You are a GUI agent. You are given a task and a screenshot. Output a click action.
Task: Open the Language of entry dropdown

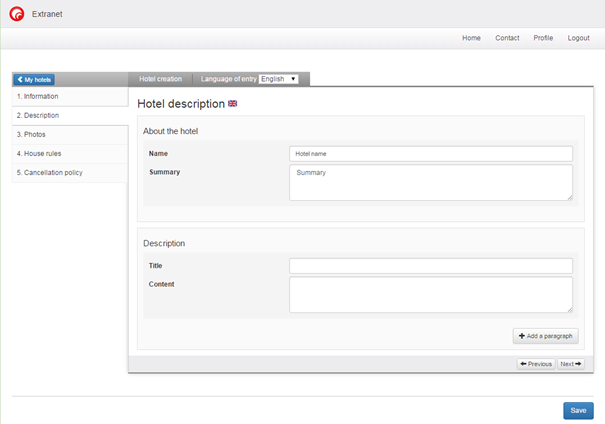click(x=279, y=78)
